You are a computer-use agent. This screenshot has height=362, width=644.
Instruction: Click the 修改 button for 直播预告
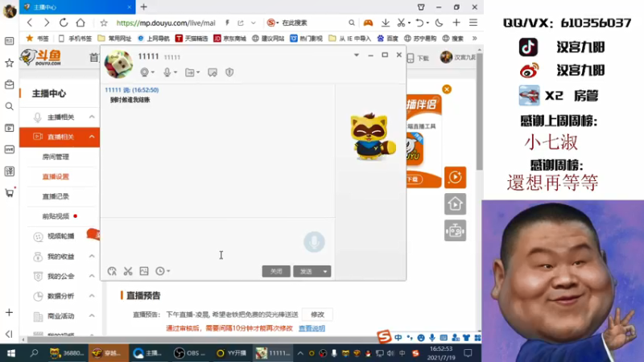pos(317,315)
